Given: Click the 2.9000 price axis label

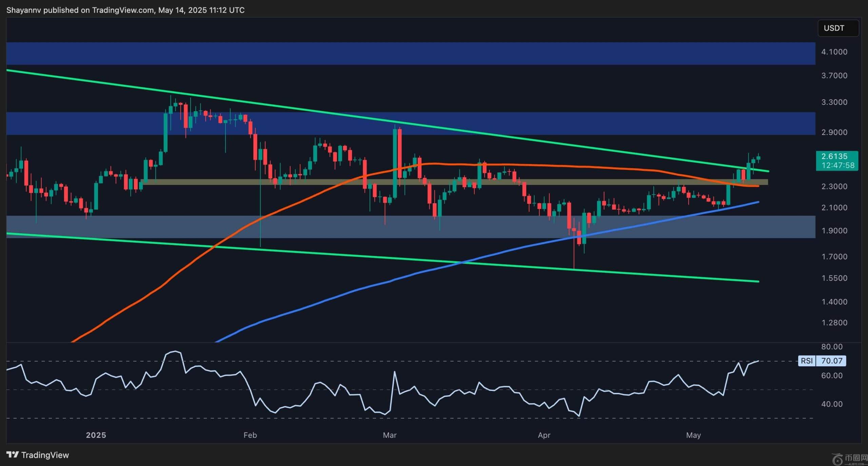Looking at the screenshot, I should tap(834, 132).
